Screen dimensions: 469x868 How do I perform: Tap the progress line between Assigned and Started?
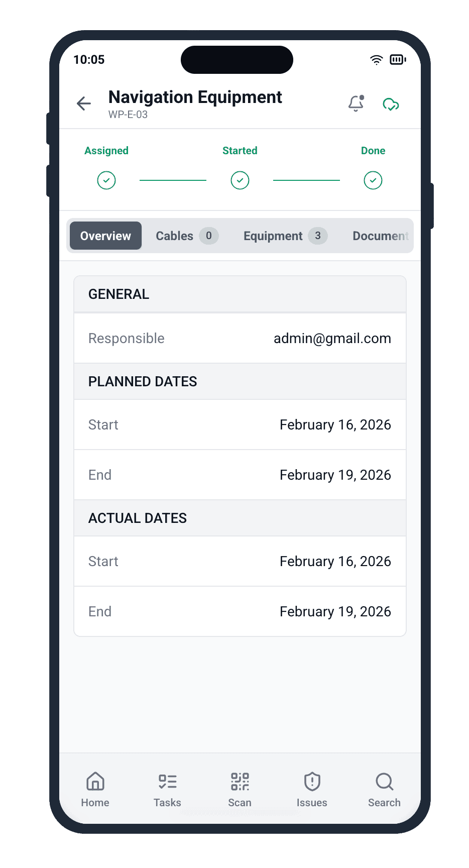(173, 180)
